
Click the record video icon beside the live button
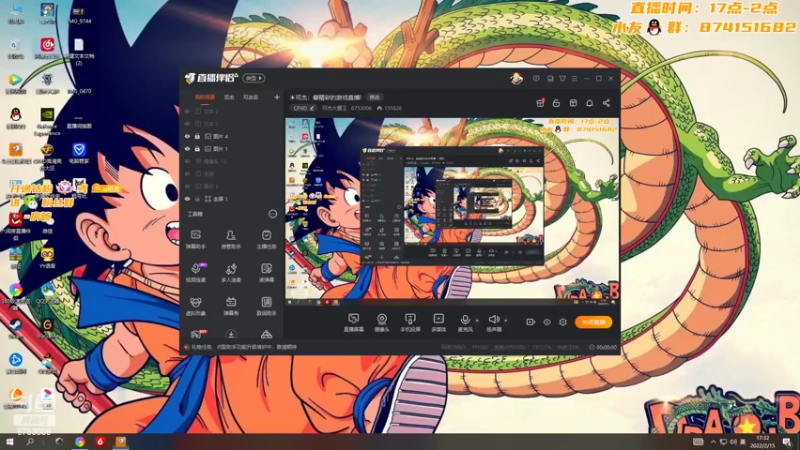click(530, 322)
